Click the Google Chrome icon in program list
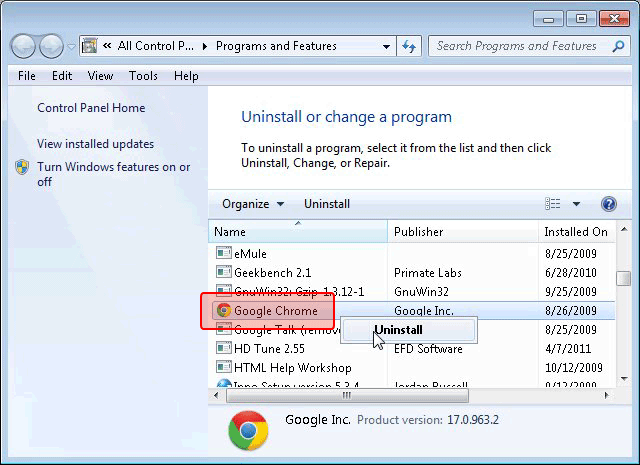Screen dimensions: 640x465 tap(224, 311)
